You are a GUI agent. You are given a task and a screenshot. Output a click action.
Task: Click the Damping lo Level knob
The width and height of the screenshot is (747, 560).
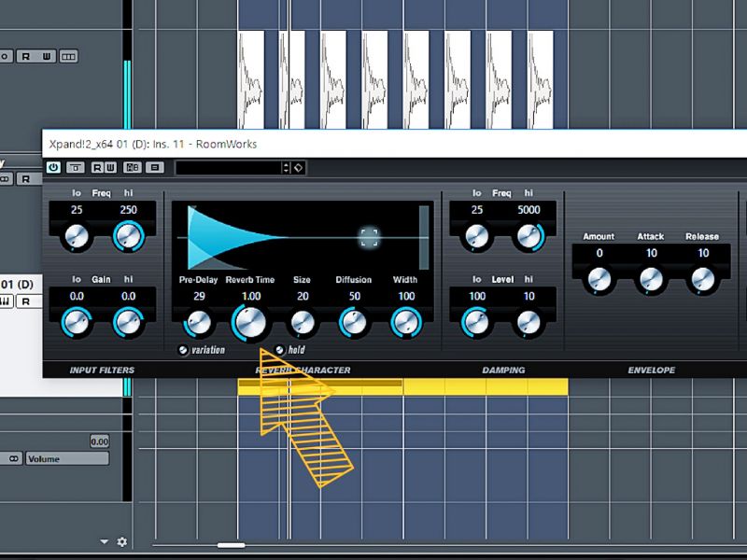[x=477, y=322]
